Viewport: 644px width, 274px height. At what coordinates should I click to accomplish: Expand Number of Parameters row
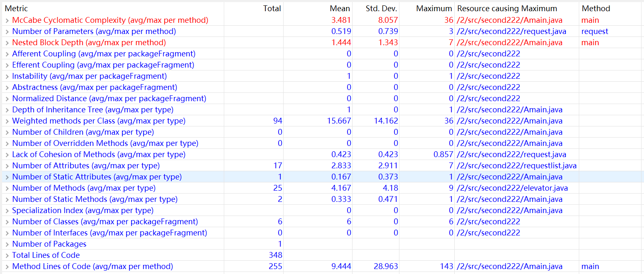(7, 32)
